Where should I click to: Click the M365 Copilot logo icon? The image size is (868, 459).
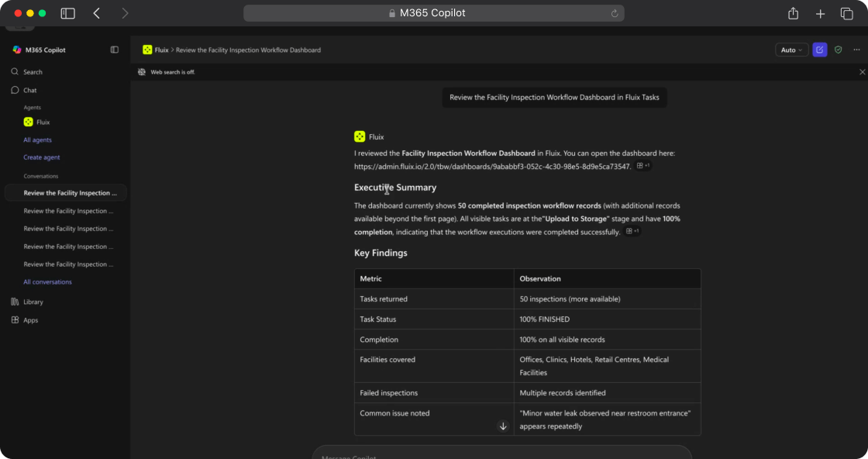17,50
